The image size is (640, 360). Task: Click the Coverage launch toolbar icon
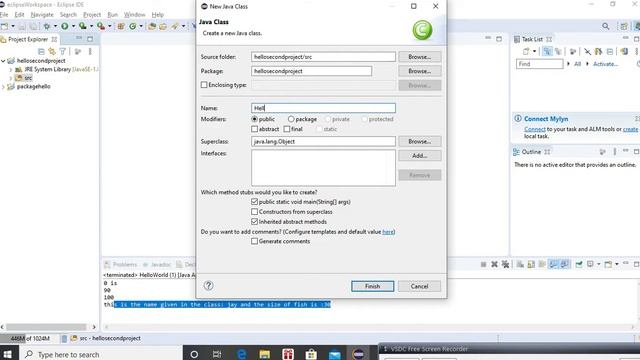(82, 26)
